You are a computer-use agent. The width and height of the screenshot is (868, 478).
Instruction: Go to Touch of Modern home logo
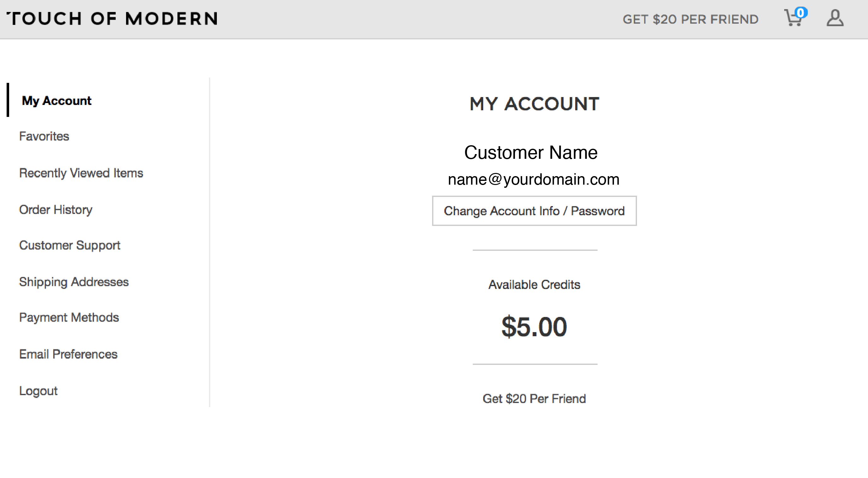112,19
